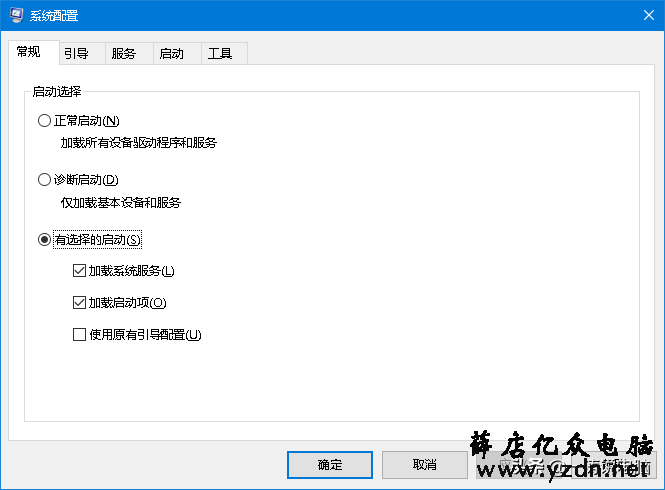Image resolution: width=665 pixels, height=490 pixels.
Task: Click the 系统配置 title text
Action: click(54, 16)
